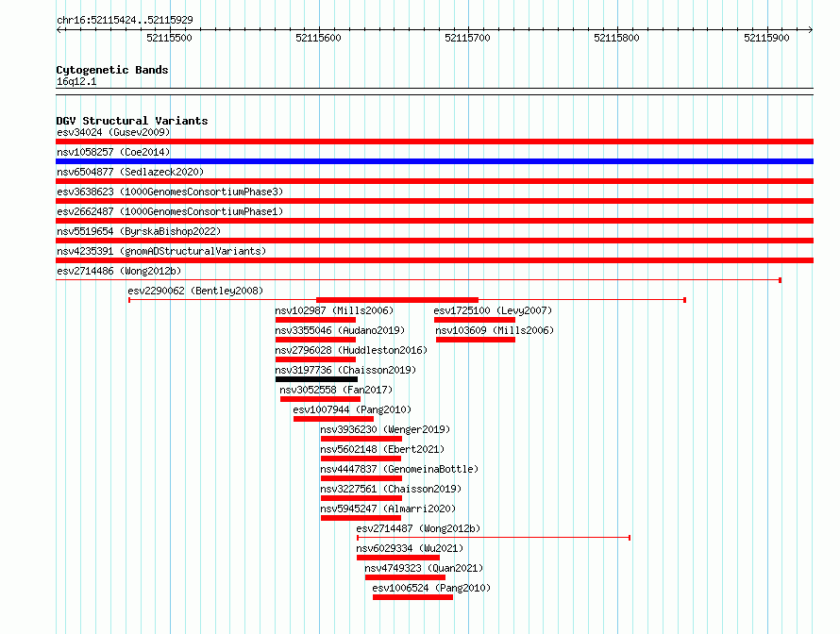Click the DGV Structural Variants track title
The width and height of the screenshot is (840, 634).
(132, 121)
